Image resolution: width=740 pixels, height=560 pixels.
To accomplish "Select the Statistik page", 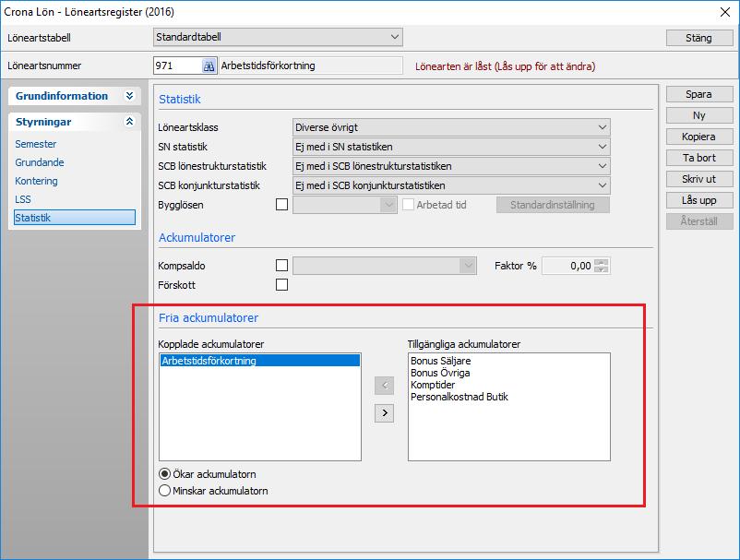I will click(x=75, y=218).
